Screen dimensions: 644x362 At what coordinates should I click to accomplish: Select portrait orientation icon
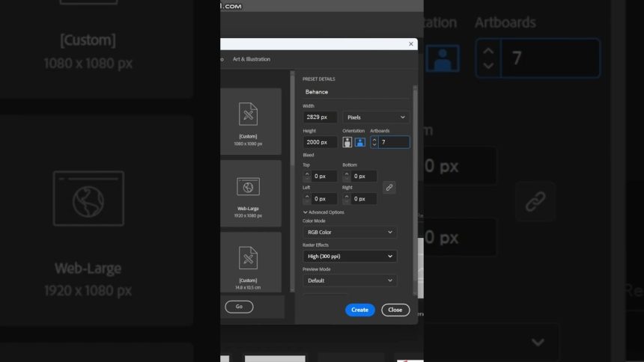pyautogui.click(x=347, y=142)
